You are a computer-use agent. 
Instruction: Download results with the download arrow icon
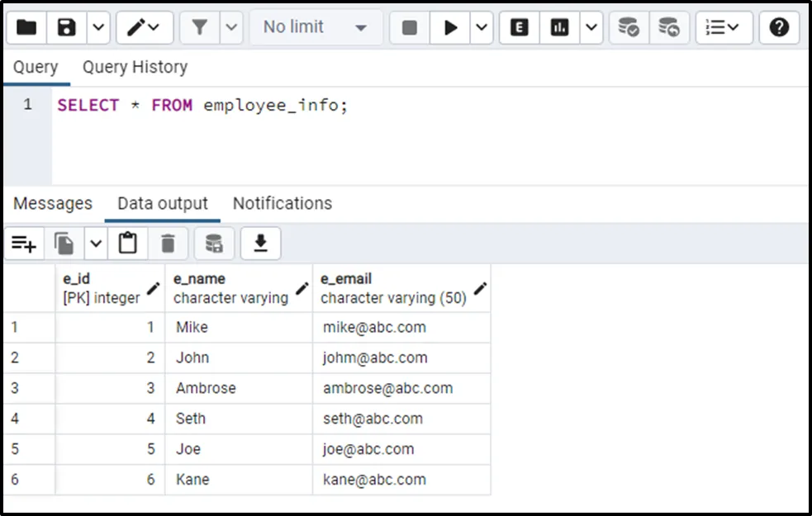coord(261,244)
